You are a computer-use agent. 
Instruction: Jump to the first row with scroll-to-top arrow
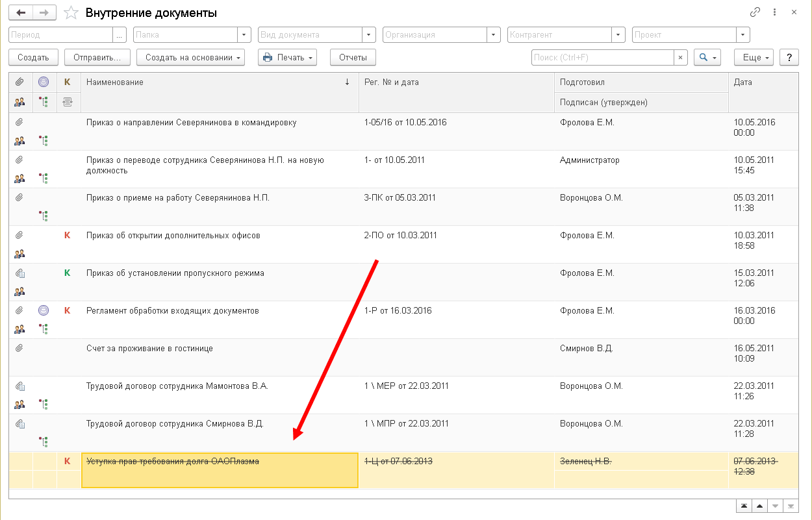point(742,506)
